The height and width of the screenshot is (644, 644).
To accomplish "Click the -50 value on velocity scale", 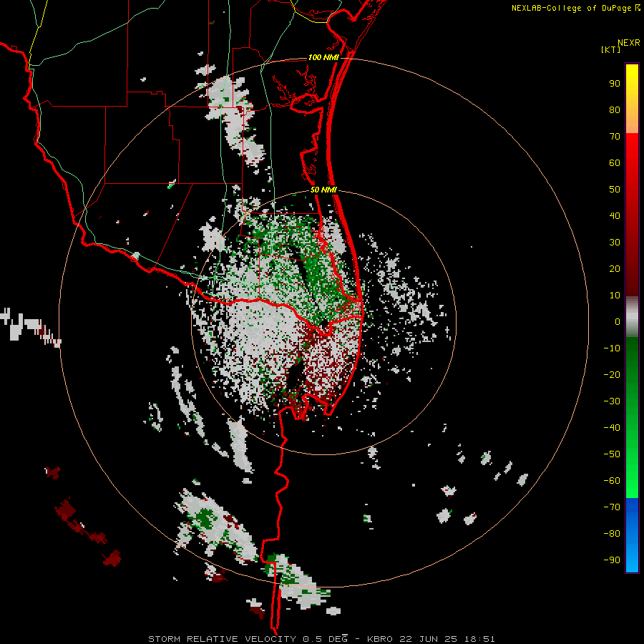I will (x=612, y=454).
